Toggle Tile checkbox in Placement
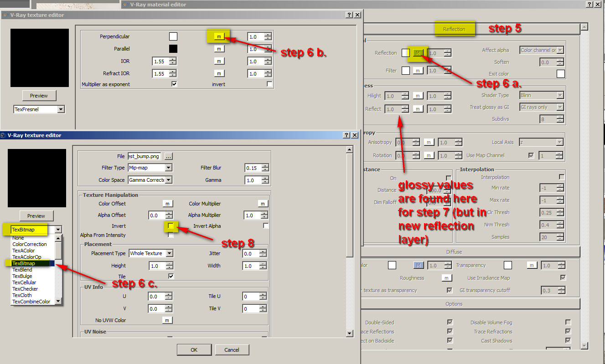Viewport: 605px width, 364px height. pos(171,277)
